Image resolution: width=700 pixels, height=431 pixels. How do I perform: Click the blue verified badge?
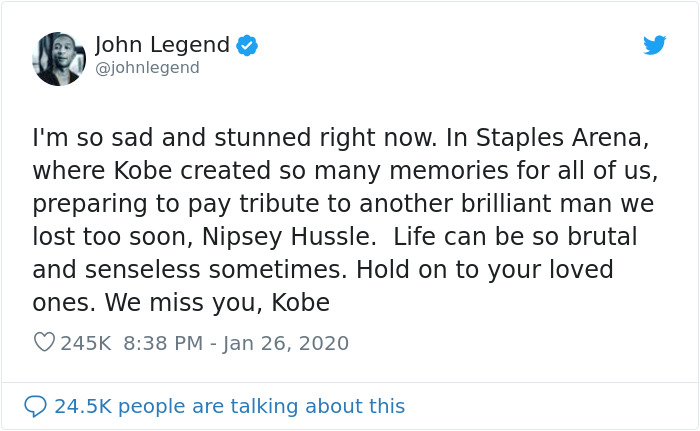(x=247, y=45)
